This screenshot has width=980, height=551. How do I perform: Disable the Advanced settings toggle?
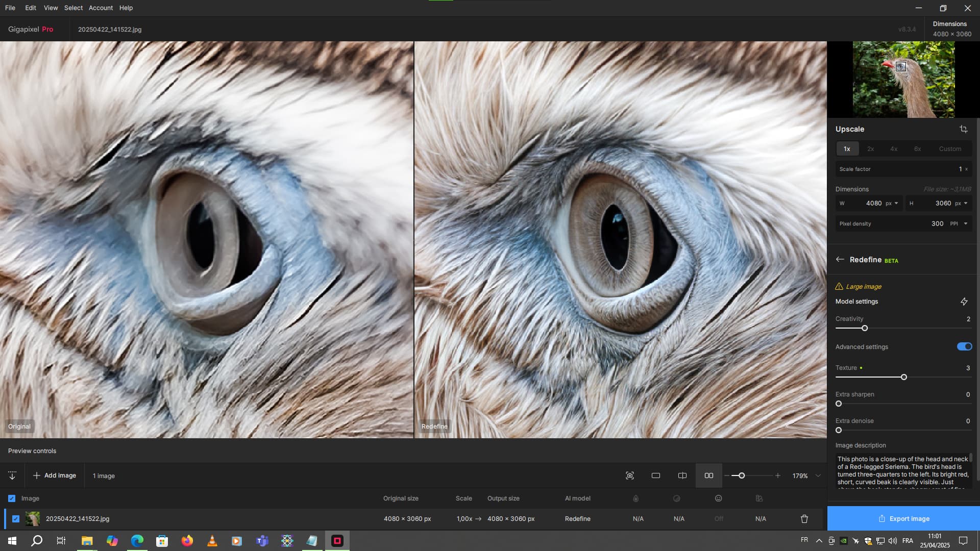[x=964, y=347]
